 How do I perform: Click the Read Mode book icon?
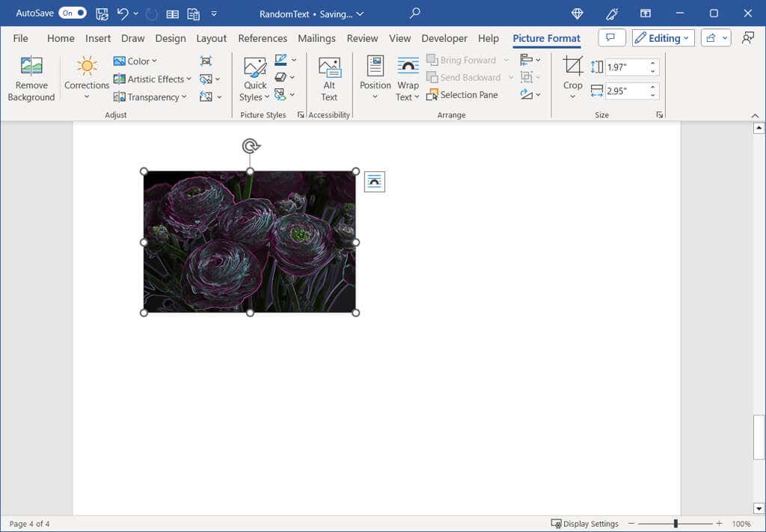[x=173, y=14]
